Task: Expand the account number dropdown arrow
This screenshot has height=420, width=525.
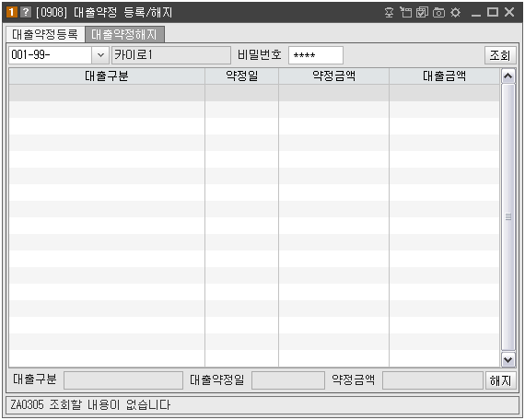Action: click(100, 55)
